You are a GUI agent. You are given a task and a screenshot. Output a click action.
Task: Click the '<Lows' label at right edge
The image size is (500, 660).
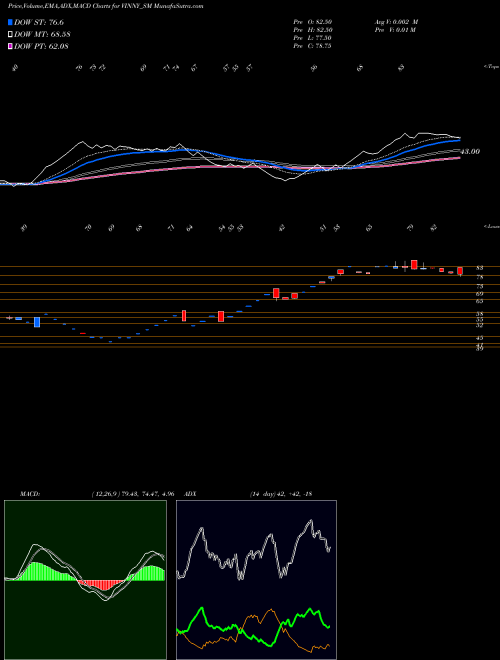pyautogui.click(x=491, y=226)
